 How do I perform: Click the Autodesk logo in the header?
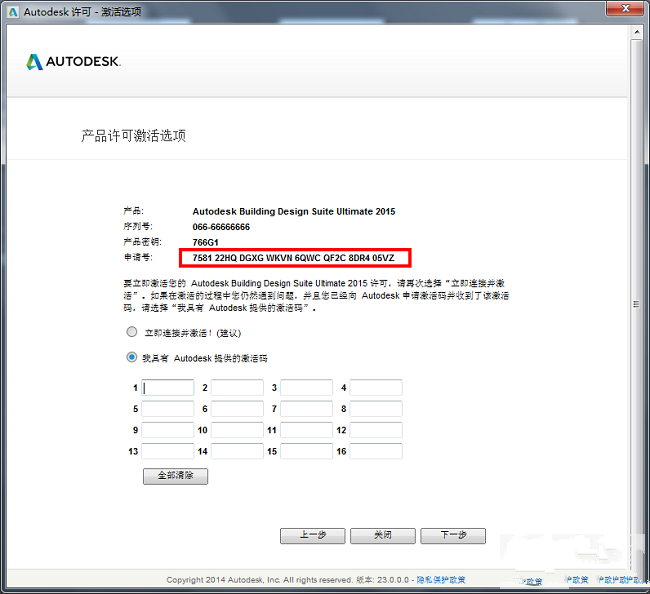pyautogui.click(x=73, y=62)
